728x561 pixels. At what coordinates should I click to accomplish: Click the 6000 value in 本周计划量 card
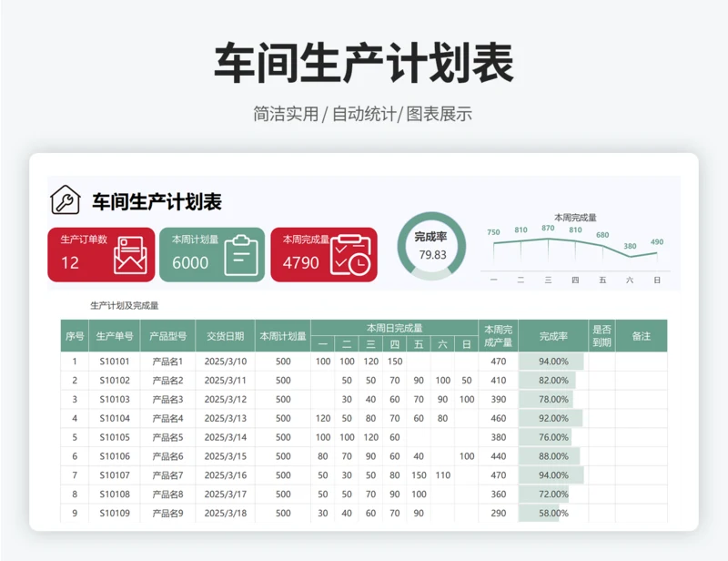tap(190, 263)
